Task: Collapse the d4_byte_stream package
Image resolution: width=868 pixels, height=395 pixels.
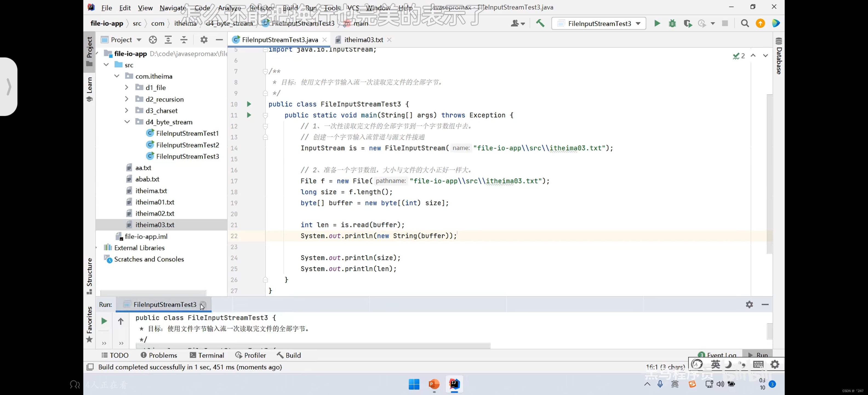Action: click(127, 122)
